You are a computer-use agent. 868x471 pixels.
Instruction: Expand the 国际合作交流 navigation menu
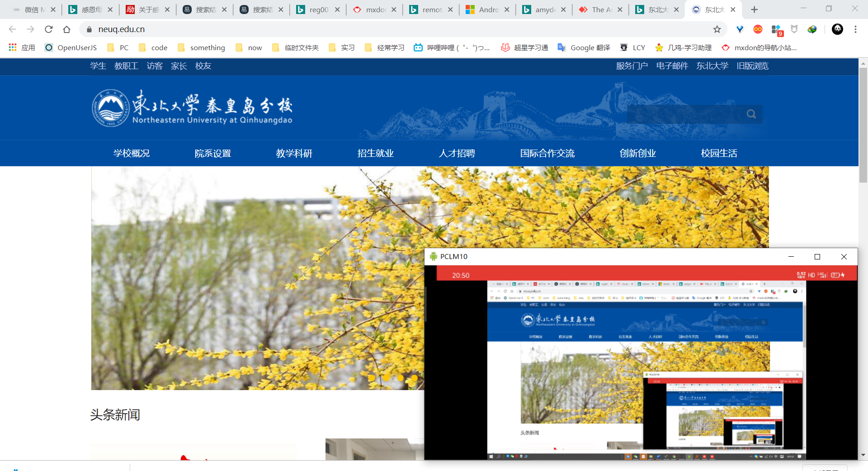(x=547, y=153)
